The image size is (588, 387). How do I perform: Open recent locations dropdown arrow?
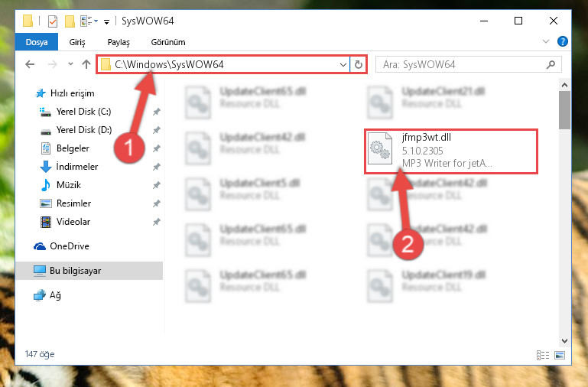pos(70,64)
